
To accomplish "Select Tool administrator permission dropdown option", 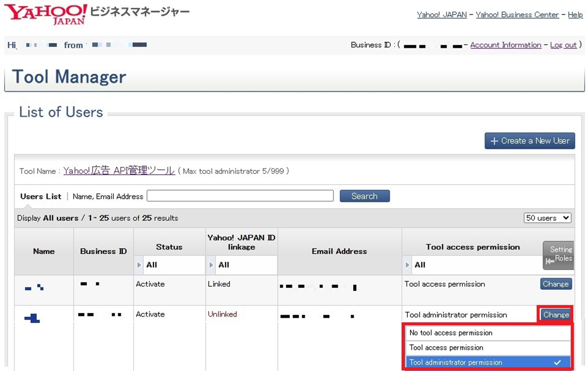I will pyautogui.click(x=488, y=362).
